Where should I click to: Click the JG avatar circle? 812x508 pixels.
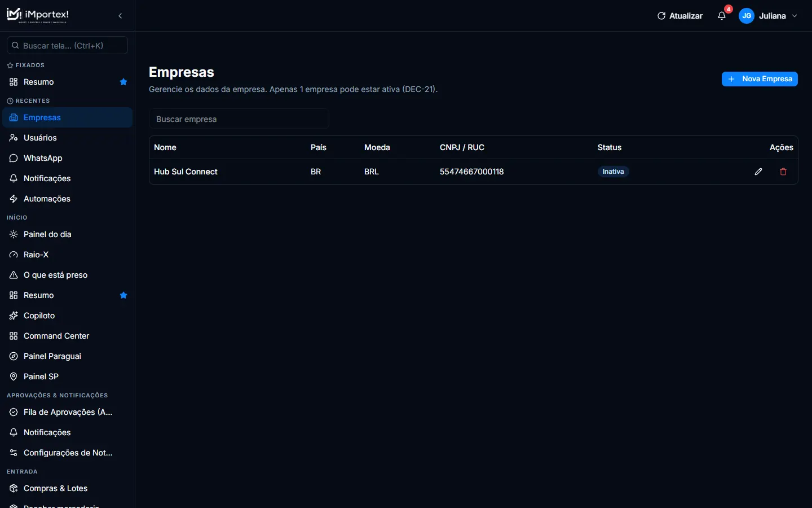(x=747, y=16)
